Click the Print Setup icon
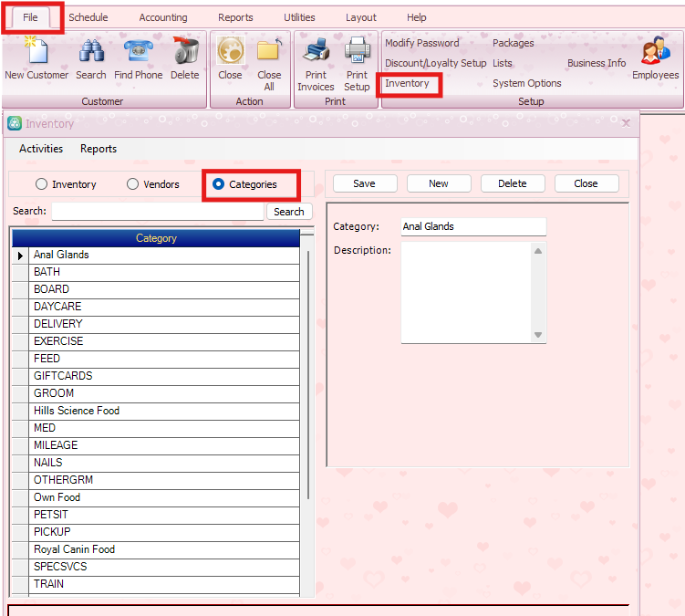 [357, 51]
